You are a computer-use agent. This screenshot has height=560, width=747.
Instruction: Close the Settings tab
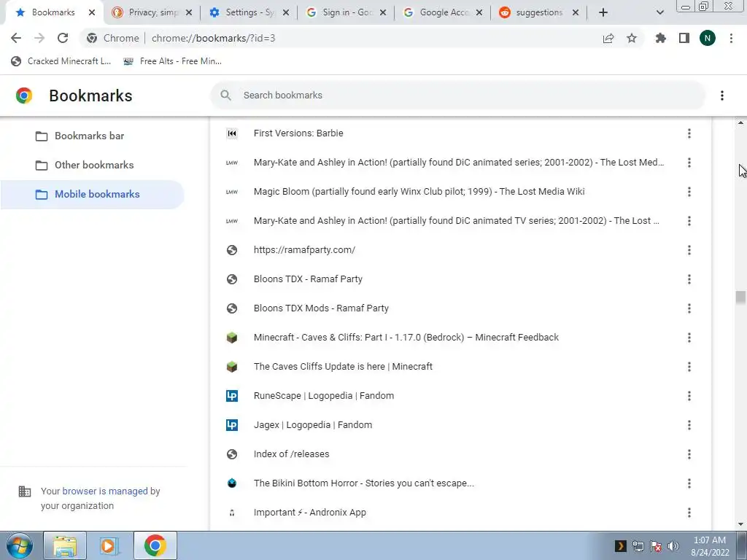[286, 13]
